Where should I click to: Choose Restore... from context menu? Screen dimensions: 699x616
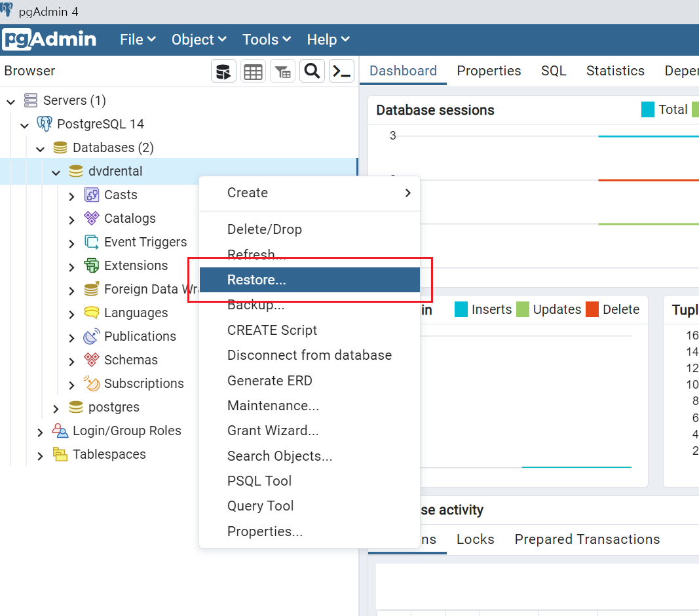pyautogui.click(x=310, y=280)
